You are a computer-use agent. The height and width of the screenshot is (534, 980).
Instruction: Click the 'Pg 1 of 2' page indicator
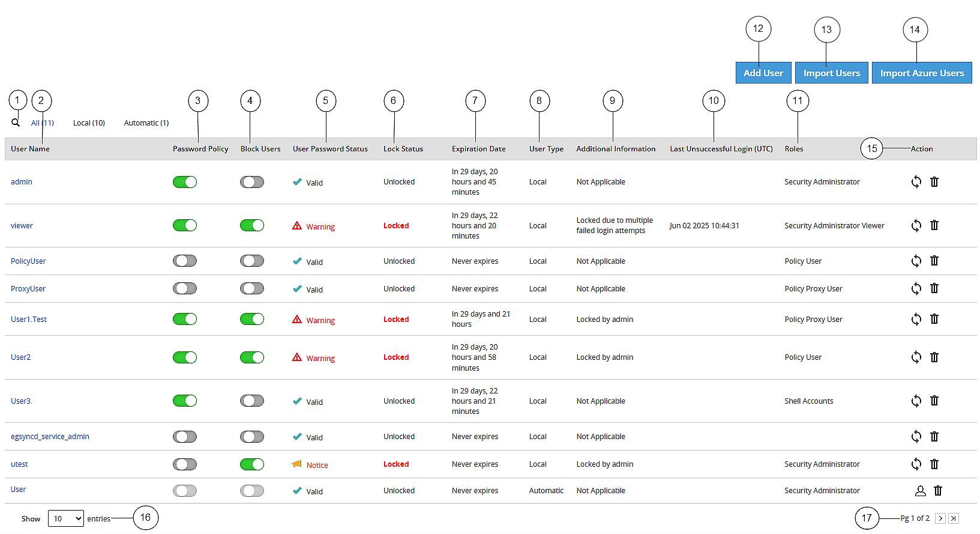[x=915, y=518]
